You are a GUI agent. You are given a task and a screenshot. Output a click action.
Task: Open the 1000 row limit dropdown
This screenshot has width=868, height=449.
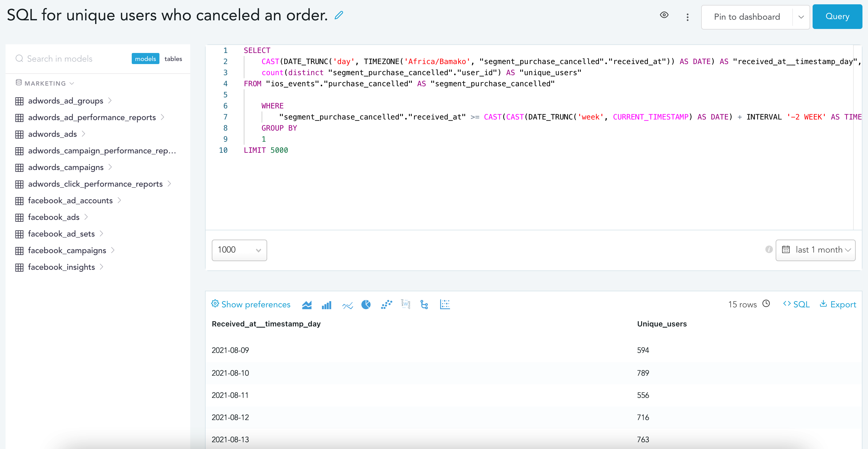(x=239, y=250)
